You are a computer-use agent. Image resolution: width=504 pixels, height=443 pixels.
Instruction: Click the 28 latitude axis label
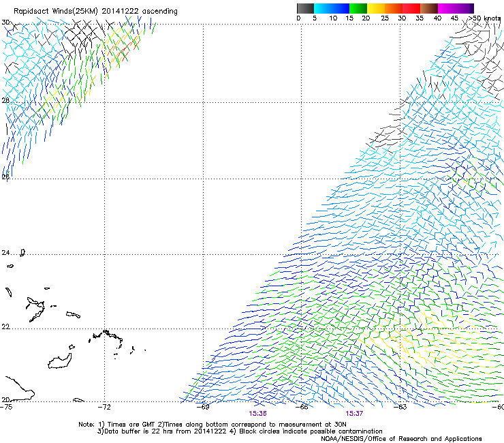tap(5, 100)
